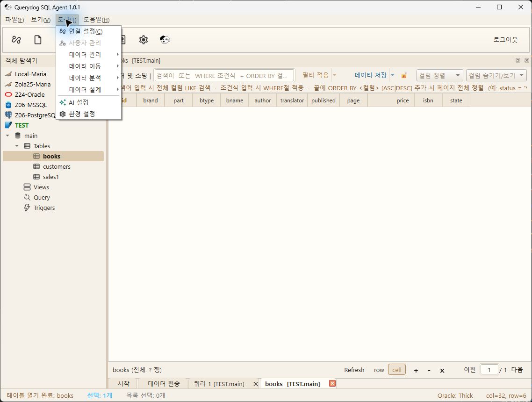Click the Refresh button
Screen dimensions: 532x402
pyautogui.click(x=354, y=370)
